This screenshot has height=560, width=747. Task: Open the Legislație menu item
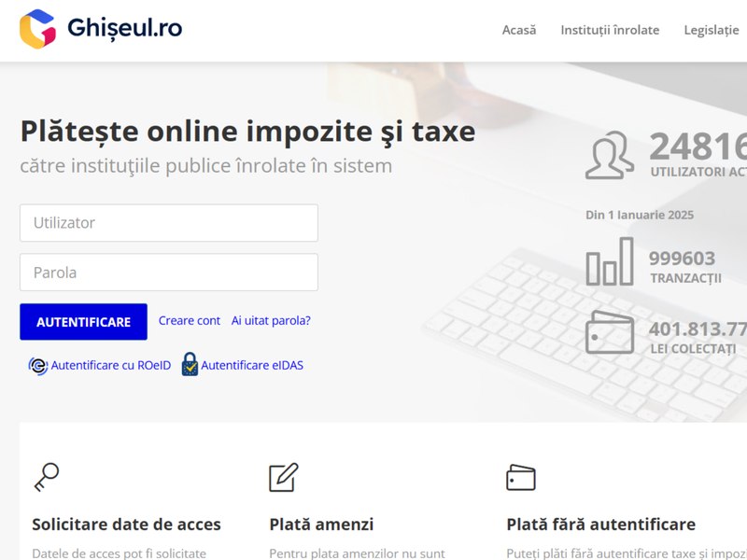(712, 30)
